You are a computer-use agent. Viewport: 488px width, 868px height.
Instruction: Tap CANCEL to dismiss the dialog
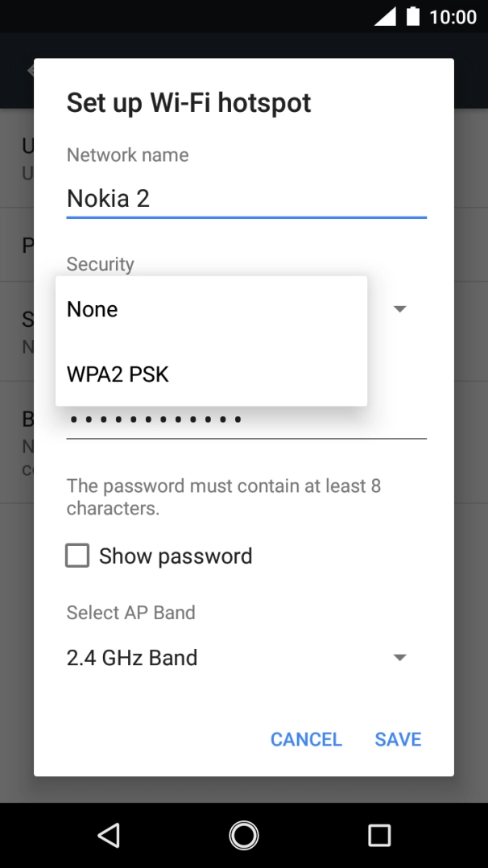[x=306, y=738]
